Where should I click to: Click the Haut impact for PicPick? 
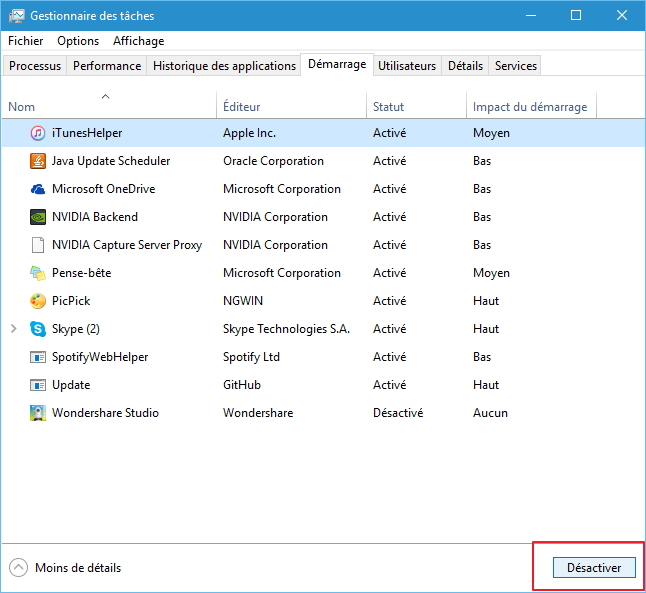click(x=486, y=301)
